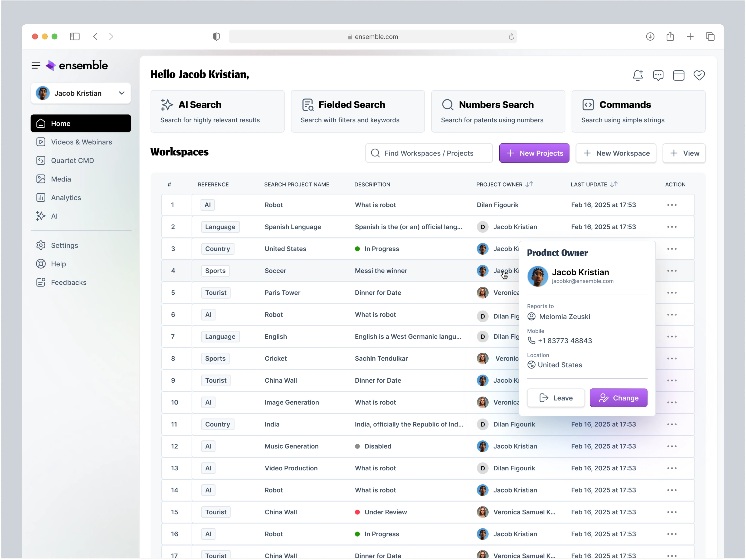Viewport: 746px width, 560px height.
Task: Click Change in Product Owner card
Action: pos(618,398)
